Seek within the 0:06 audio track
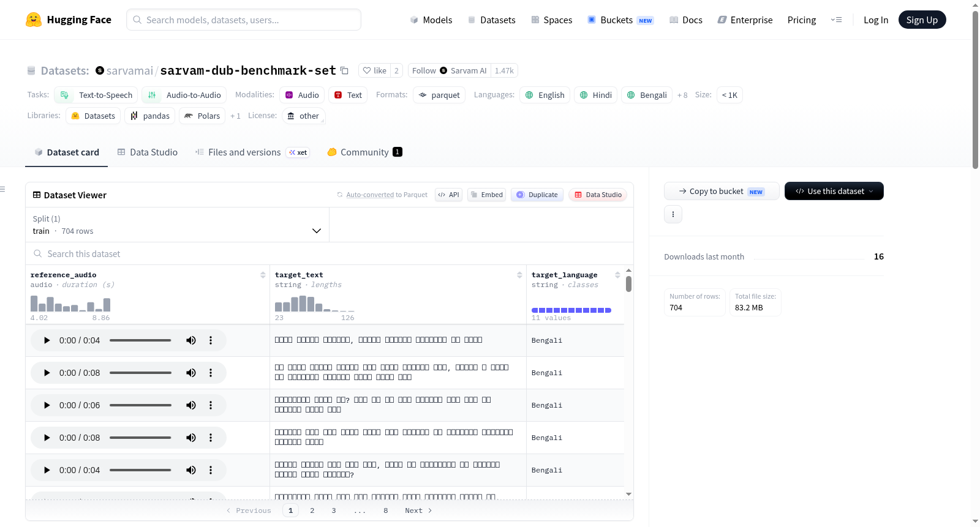 click(x=140, y=405)
